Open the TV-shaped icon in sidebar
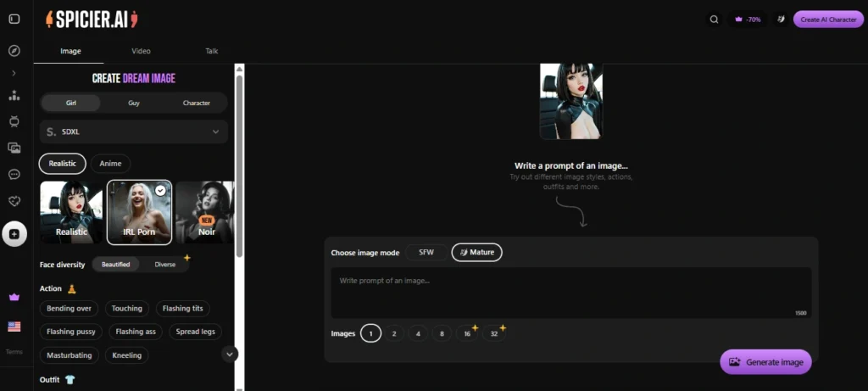This screenshot has width=868, height=391. (14, 122)
